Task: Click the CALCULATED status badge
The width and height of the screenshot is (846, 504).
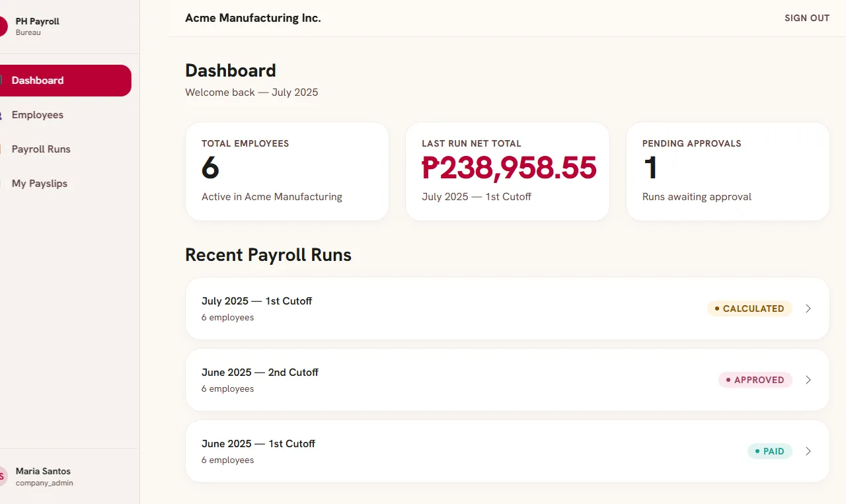Action: click(x=750, y=308)
